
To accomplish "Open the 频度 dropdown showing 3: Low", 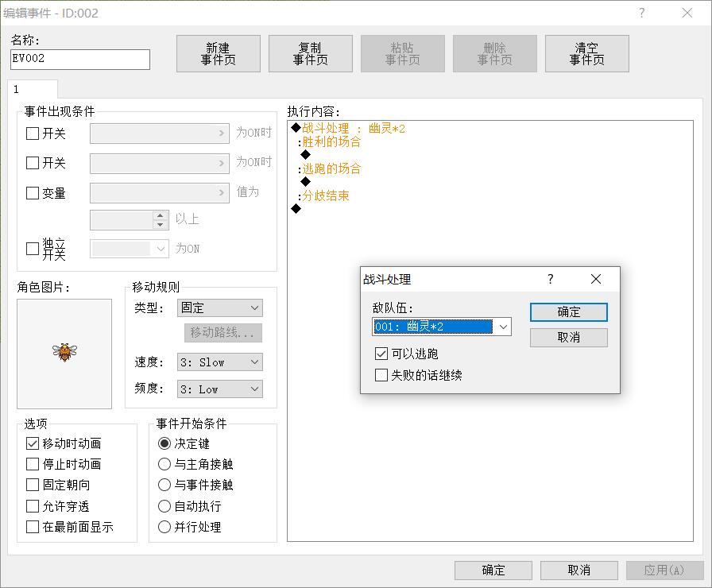I will click(220, 389).
